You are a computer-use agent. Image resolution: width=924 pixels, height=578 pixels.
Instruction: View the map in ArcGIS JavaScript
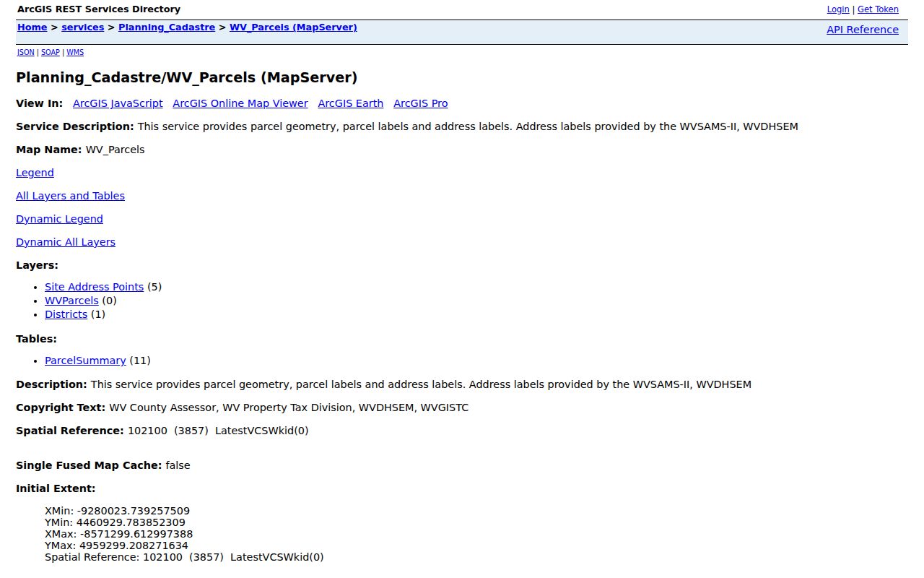click(118, 103)
